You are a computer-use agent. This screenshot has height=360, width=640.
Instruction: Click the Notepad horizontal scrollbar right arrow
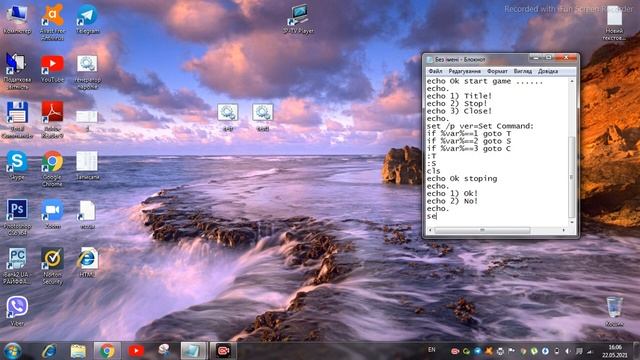coord(564,230)
